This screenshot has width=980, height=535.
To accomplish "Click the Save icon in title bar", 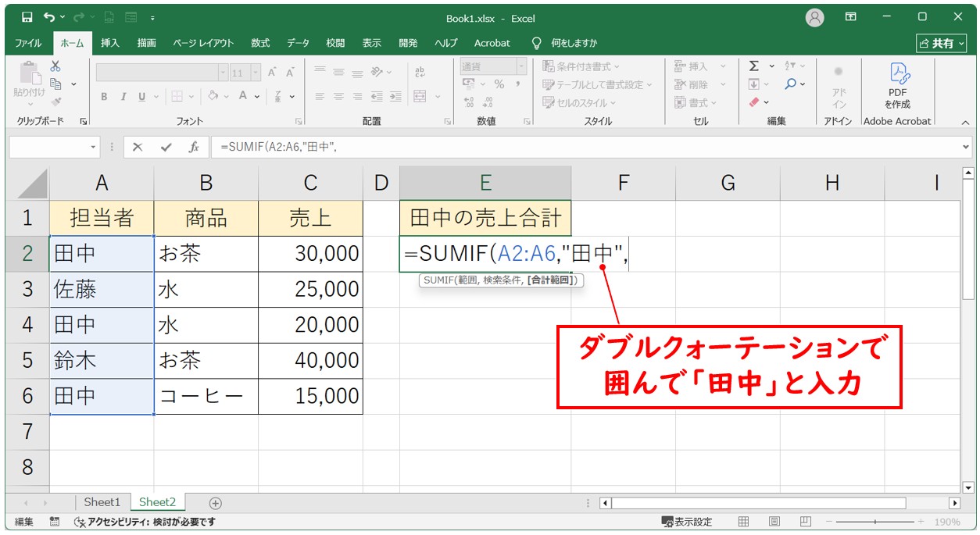I will [x=27, y=17].
